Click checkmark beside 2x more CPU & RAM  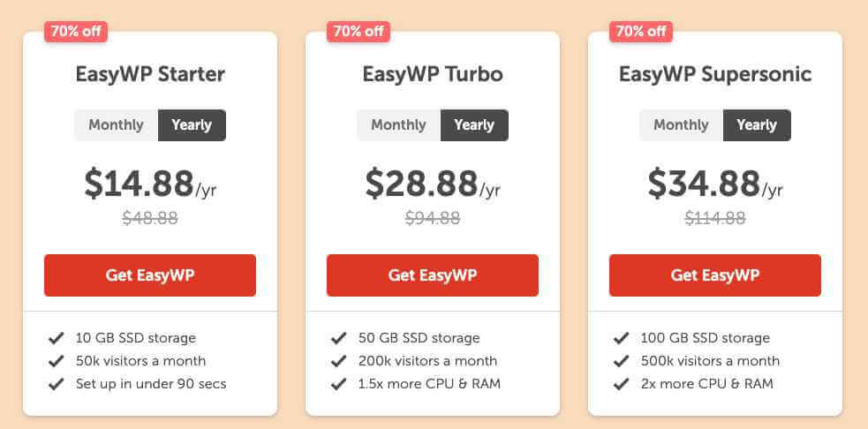click(x=621, y=384)
